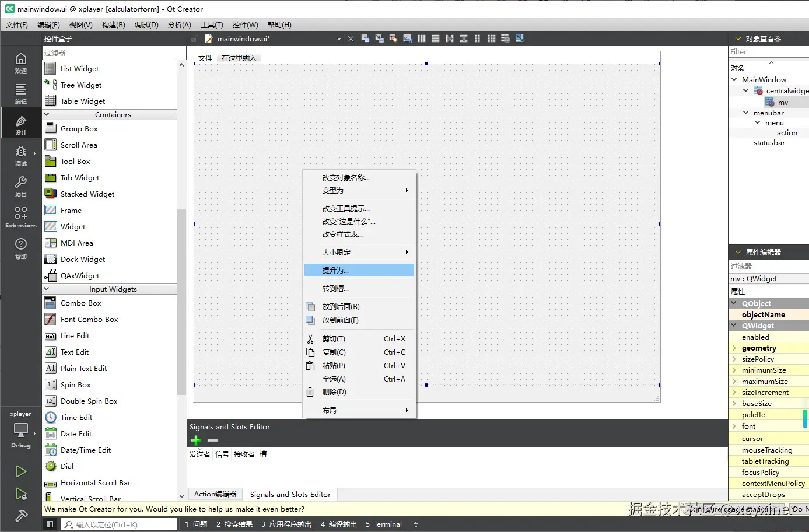Image resolution: width=809 pixels, height=532 pixels.
Task: Open the 4 编译输出 pane
Action: coord(338,524)
